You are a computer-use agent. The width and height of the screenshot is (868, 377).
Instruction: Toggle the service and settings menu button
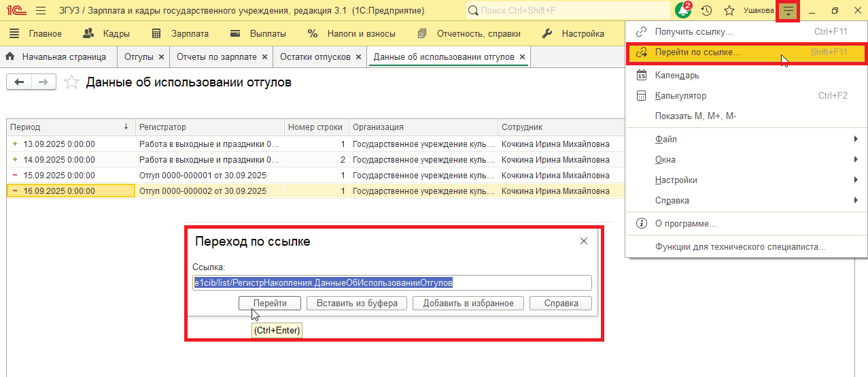coord(788,11)
